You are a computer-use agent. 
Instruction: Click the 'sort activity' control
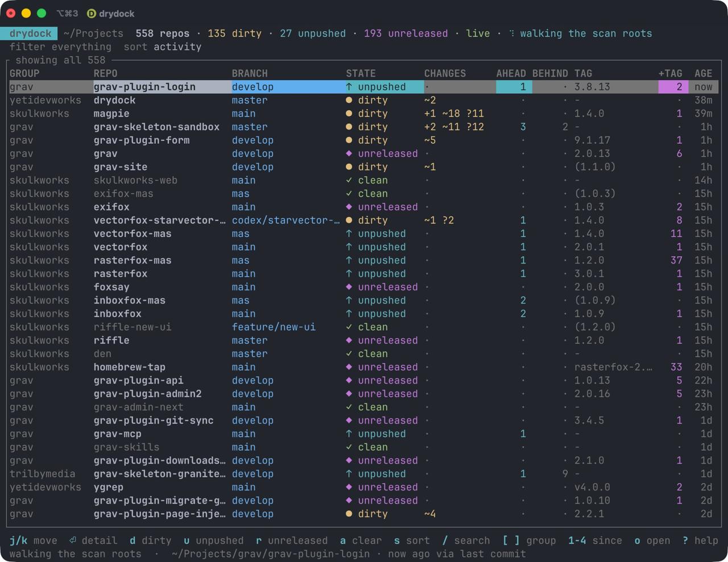[163, 47]
